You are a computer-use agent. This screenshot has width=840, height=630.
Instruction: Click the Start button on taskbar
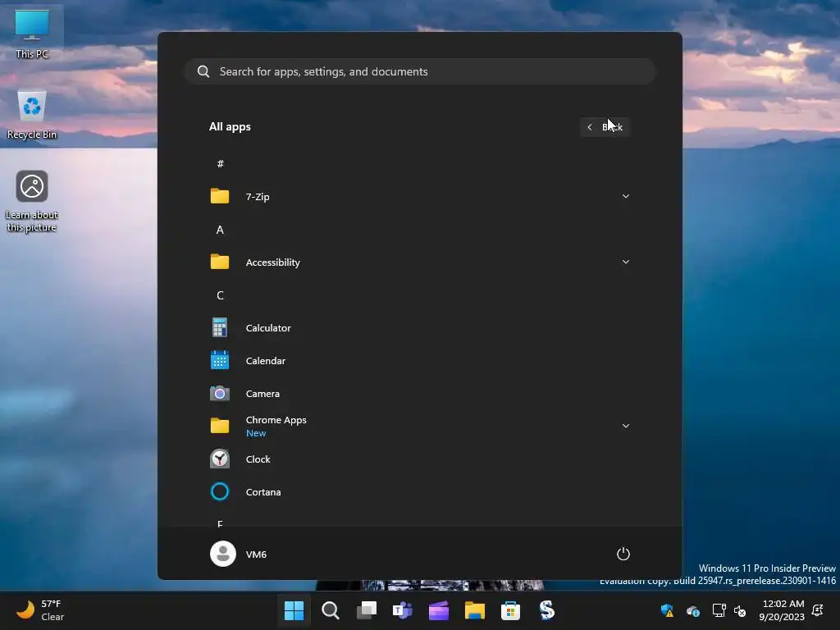click(294, 610)
